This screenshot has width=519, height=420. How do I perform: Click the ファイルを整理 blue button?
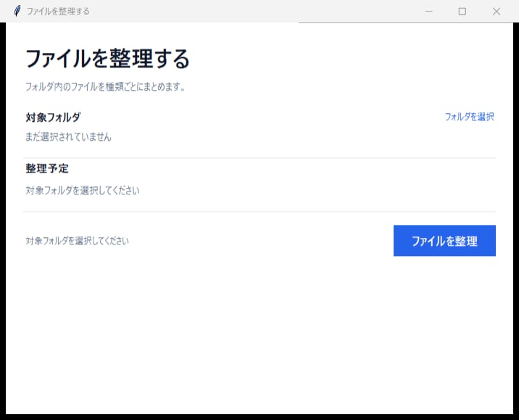coord(444,241)
